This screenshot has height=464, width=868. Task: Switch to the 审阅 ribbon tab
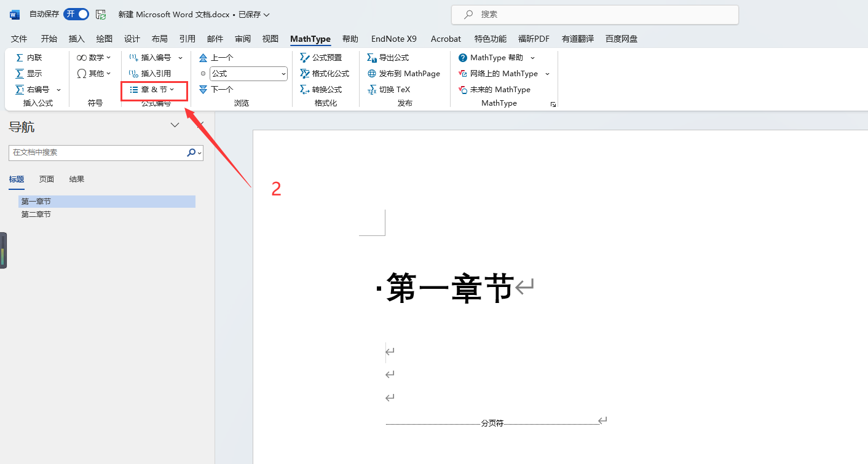pos(243,39)
